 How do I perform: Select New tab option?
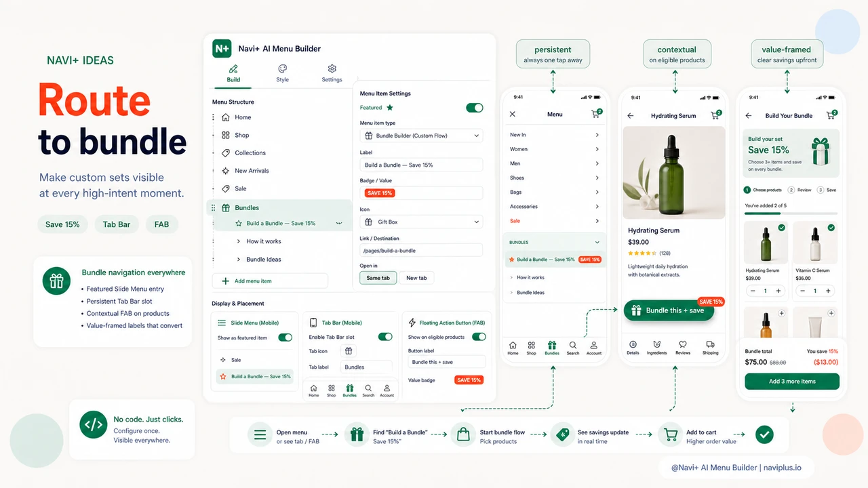click(416, 278)
